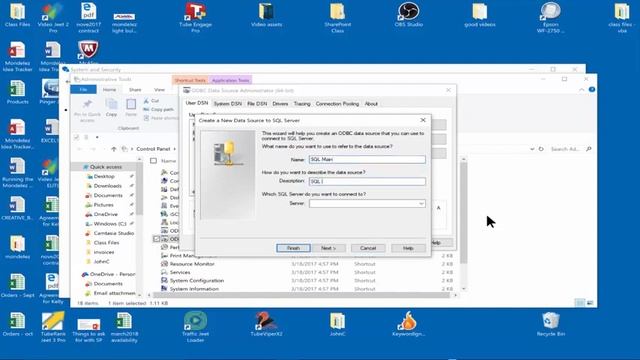Open the Quick Access Toolbar customize dropdown
Viewport: 640px width, 360px height.
click(97, 137)
